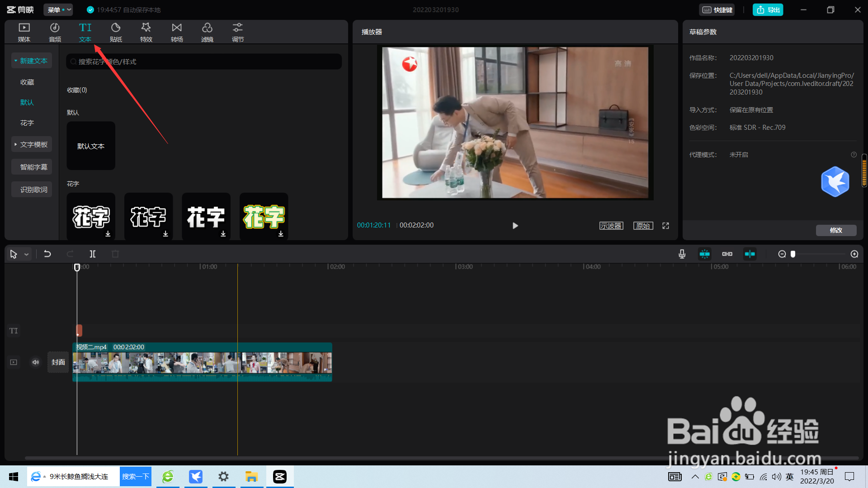The image size is (868, 488).
Task: Collapse the 新建文本 section
Action: (32, 61)
